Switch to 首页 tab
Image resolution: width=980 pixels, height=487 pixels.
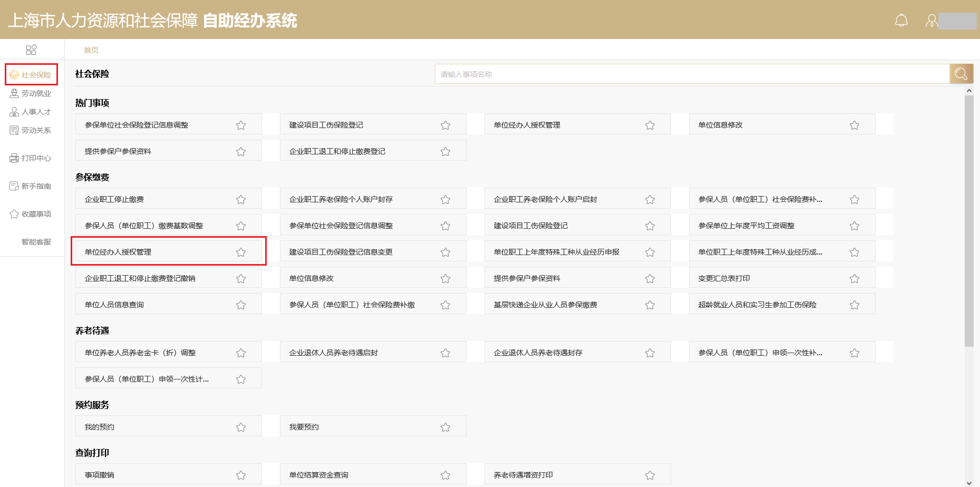(91, 50)
